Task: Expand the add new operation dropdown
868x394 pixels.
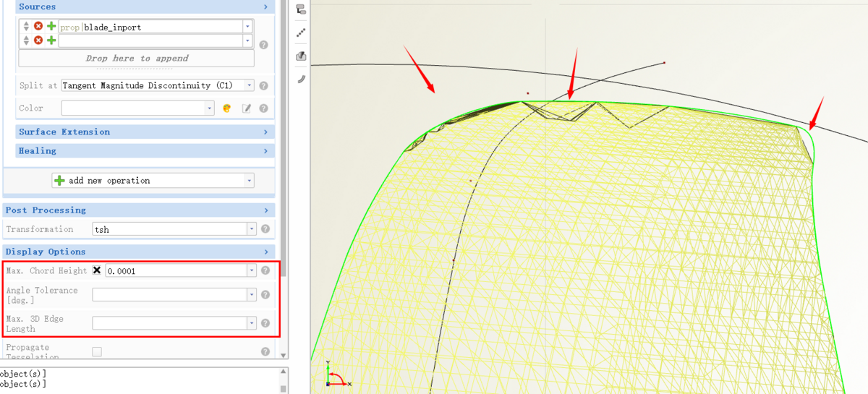Action: coord(249,181)
